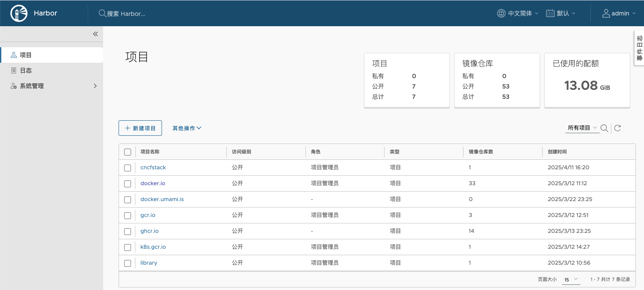Check the gcr.io project row
This screenshot has width=644, height=290.
pyautogui.click(x=128, y=216)
